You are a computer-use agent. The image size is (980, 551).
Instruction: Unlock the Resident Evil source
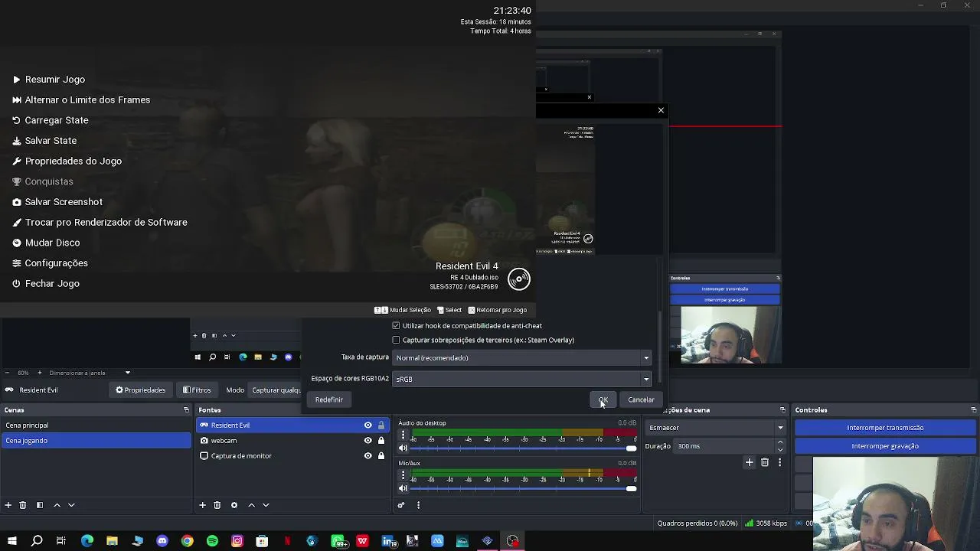click(x=381, y=425)
